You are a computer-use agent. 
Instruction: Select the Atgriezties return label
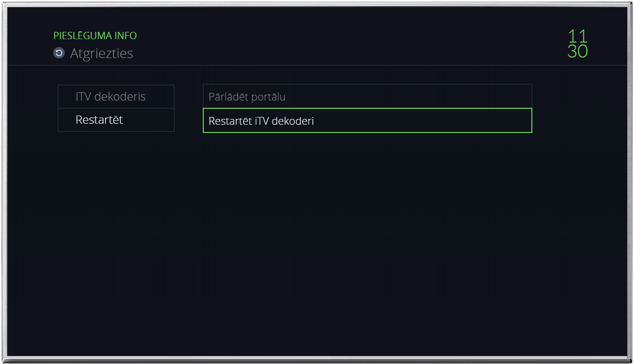(102, 53)
